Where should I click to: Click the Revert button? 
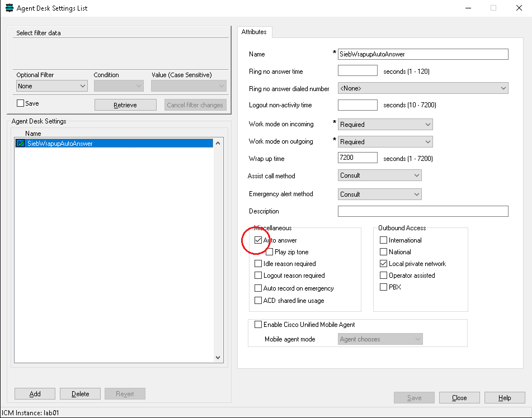click(125, 394)
